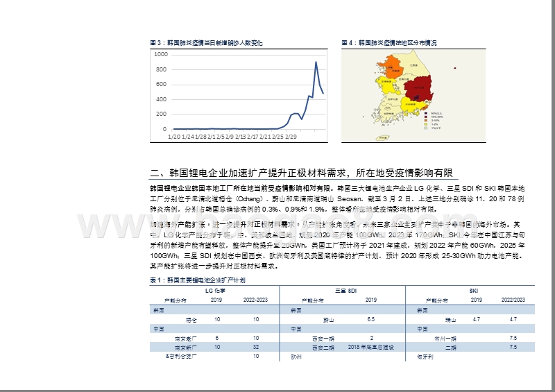Click the "&吉利合资厂" table cell
Viewport: 555px width, 392px height.
(x=181, y=356)
